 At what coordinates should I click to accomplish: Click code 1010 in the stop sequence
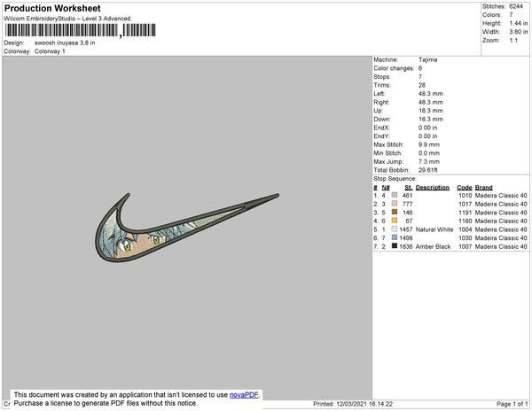pyautogui.click(x=465, y=196)
